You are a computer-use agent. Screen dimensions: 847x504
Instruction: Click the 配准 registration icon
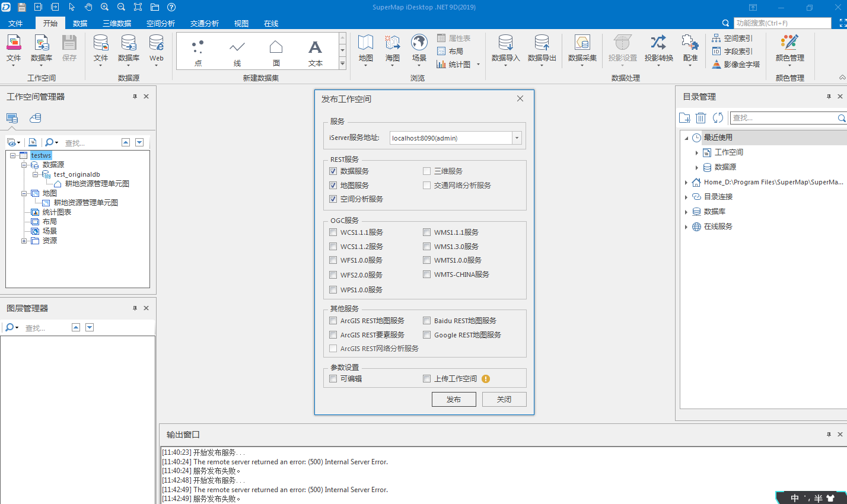[x=690, y=49]
